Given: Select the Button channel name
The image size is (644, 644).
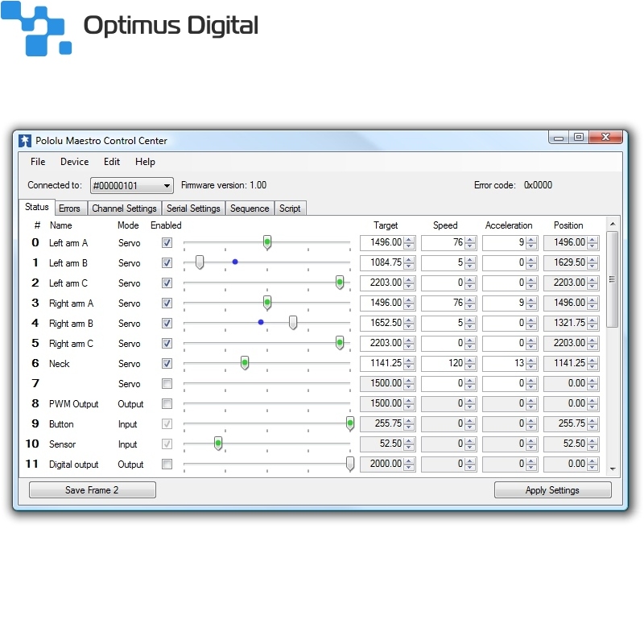Looking at the screenshot, I should 61,424.
